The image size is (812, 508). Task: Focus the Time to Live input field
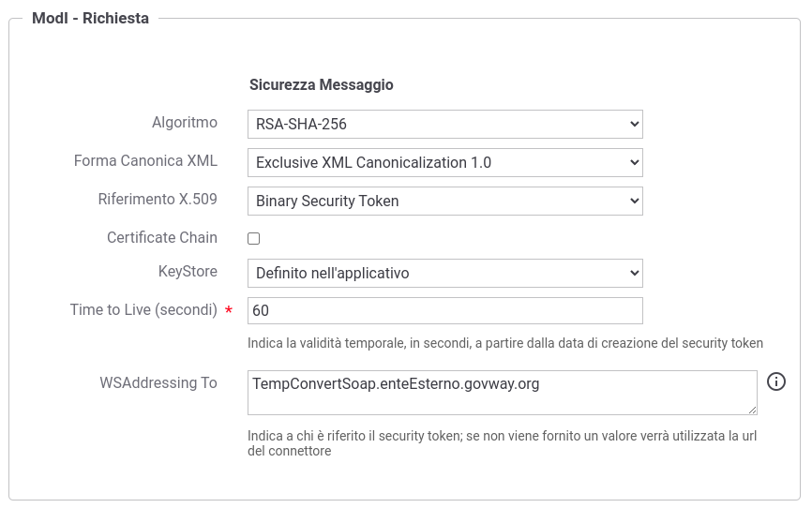(x=444, y=310)
